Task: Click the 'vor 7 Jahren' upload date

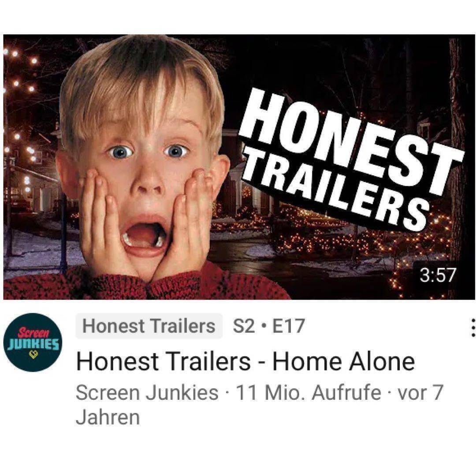Action: [260, 405]
